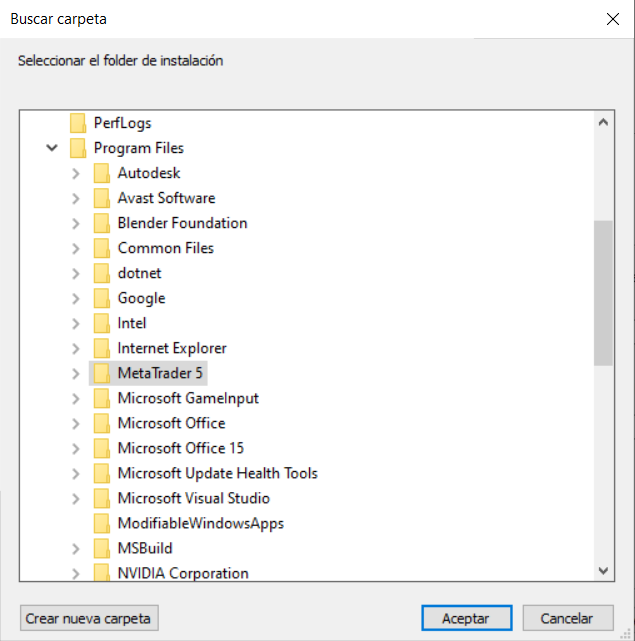Click Crear nueva carpeta button
This screenshot has width=635, height=641.
coord(89,618)
